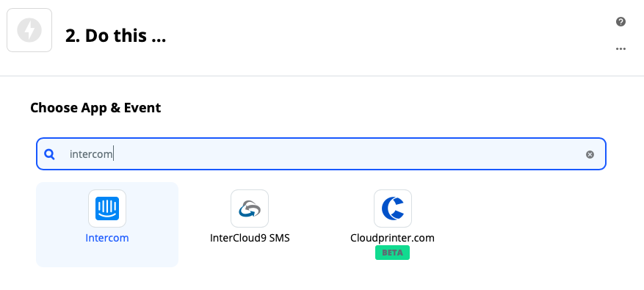Viewport: 644px width, 290px height.
Task: Click the magnifier search icon
Action: (x=50, y=154)
